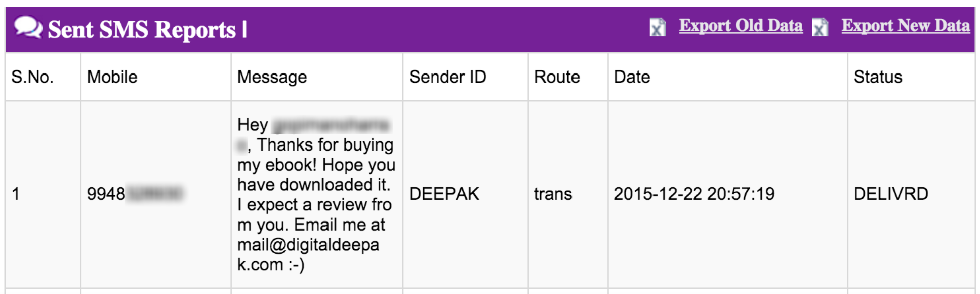Open the Export New Data link
The image size is (980, 294).
click(906, 26)
